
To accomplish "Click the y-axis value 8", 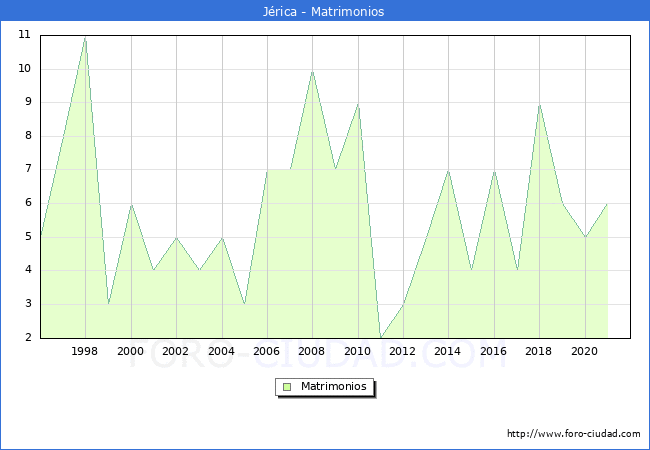I will [x=28, y=136].
